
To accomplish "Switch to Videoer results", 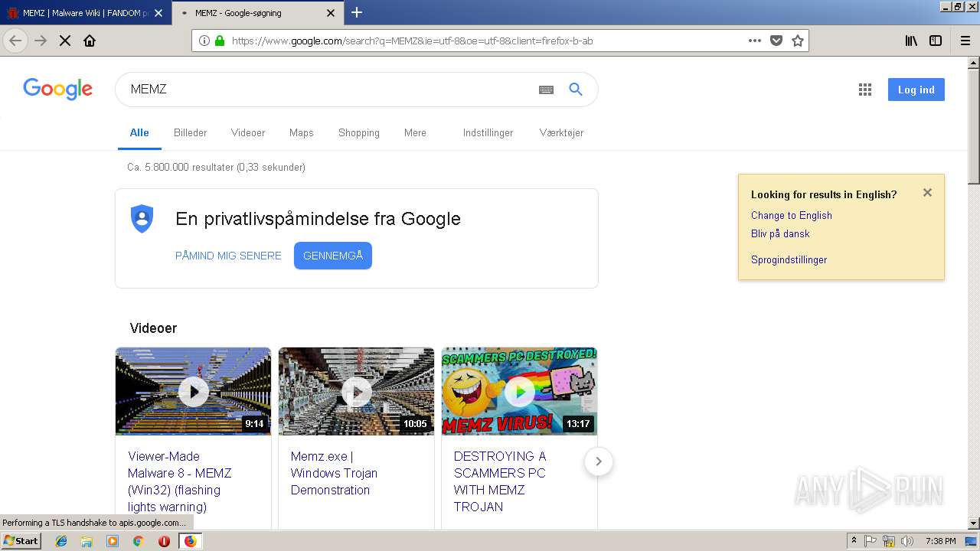I will pos(248,132).
